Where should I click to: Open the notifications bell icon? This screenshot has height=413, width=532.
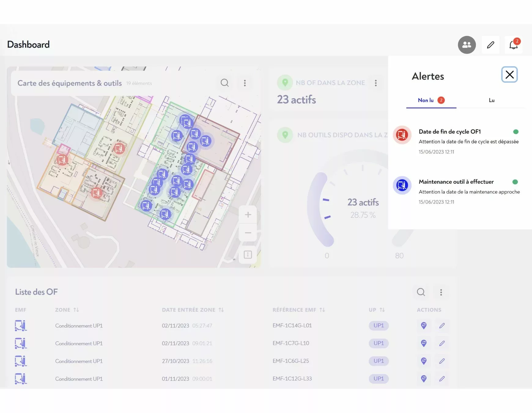pyautogui.click(x=513, y=45)
